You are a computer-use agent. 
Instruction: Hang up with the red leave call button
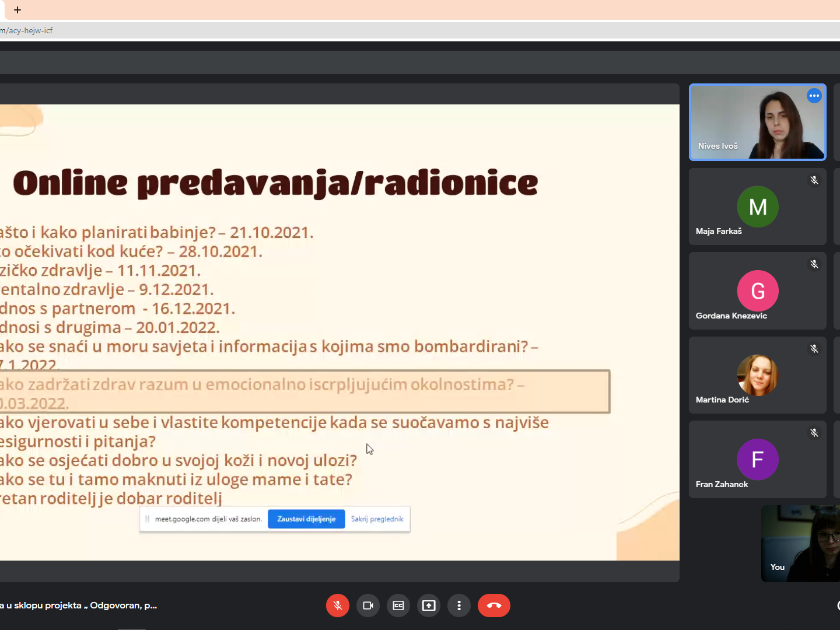(494, 605)
